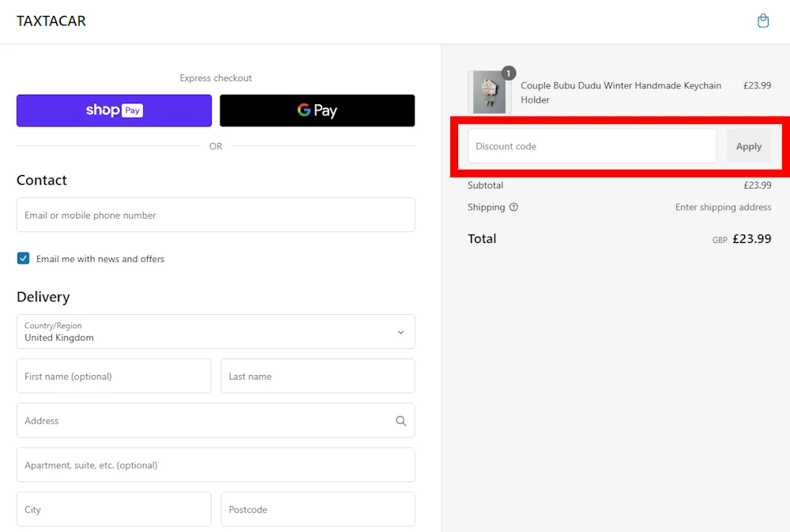Uncheck Email me with news and offers
Screen dimensions: 790x532
pyautogui.click(x=23, y=259)
